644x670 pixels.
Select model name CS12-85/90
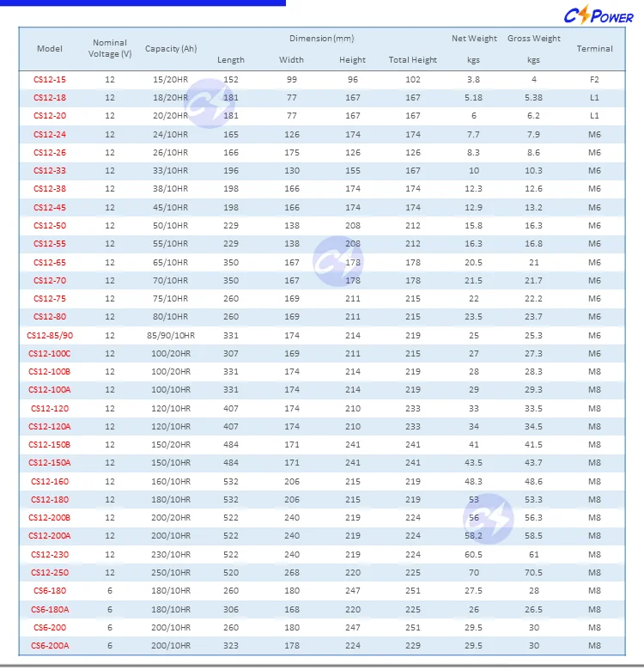click(x=50, y=335)
